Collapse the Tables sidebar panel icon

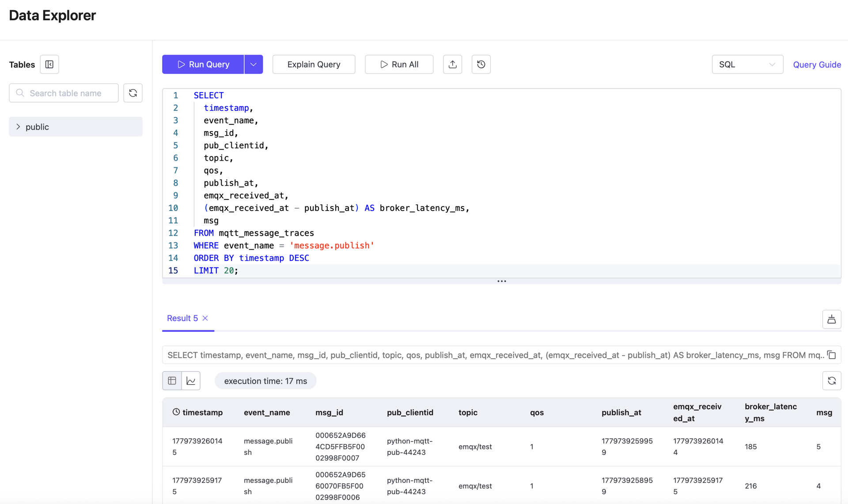(x=49, y=64)
